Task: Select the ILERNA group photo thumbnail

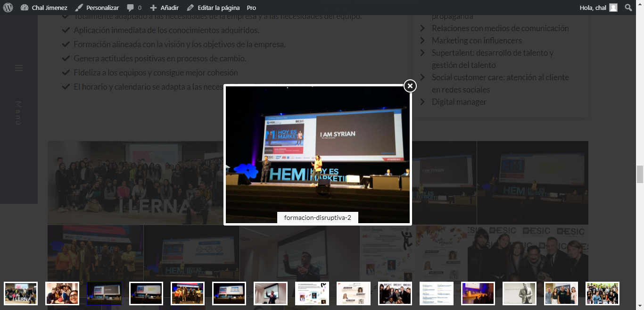Action: (21, 293)
